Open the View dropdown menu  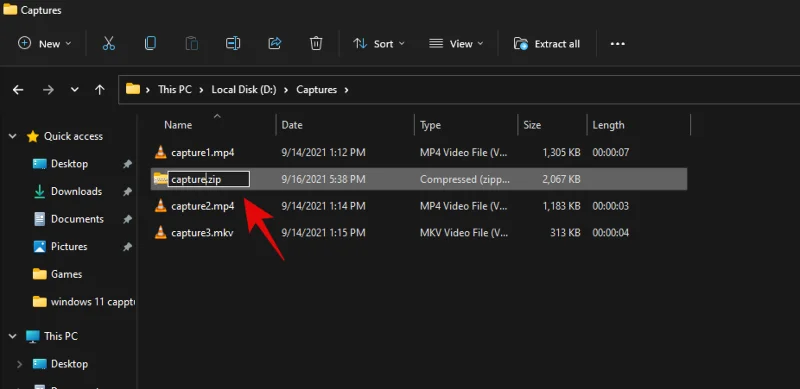point(456,44)
